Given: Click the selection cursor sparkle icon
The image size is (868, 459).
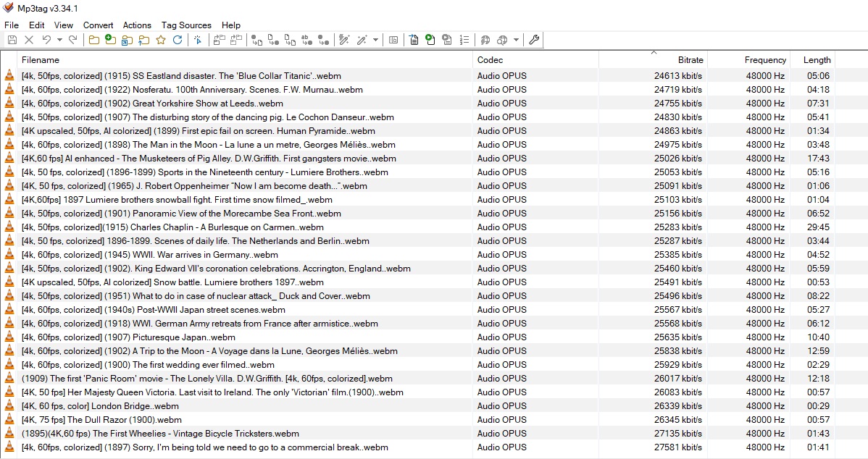Looking at the screenshot, I should [x=198, y=40].
